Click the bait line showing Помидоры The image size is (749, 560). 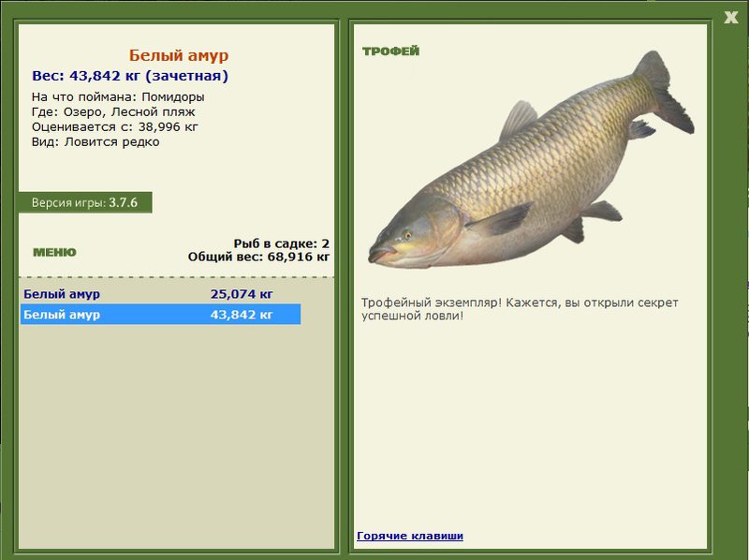(x=118, y=96)
